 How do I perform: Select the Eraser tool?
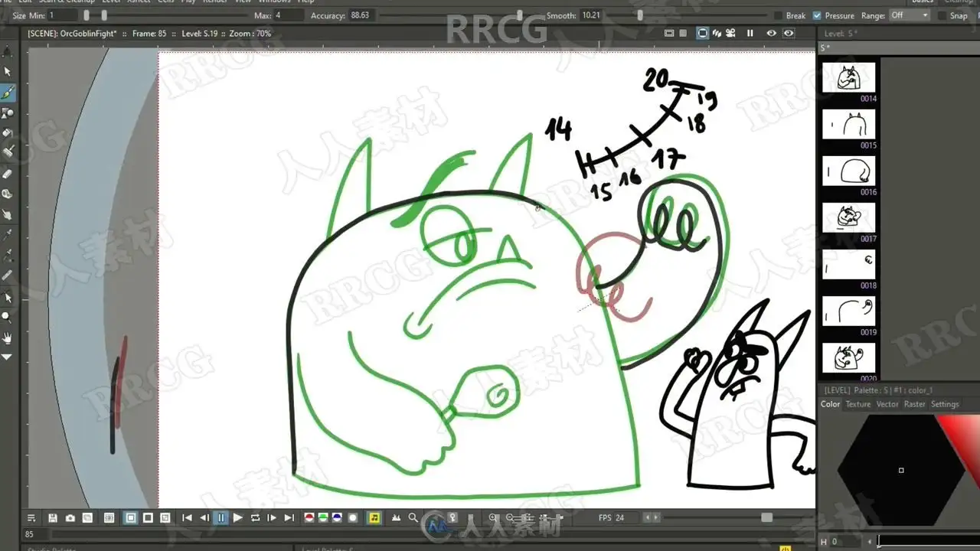(x=8, y=174)
